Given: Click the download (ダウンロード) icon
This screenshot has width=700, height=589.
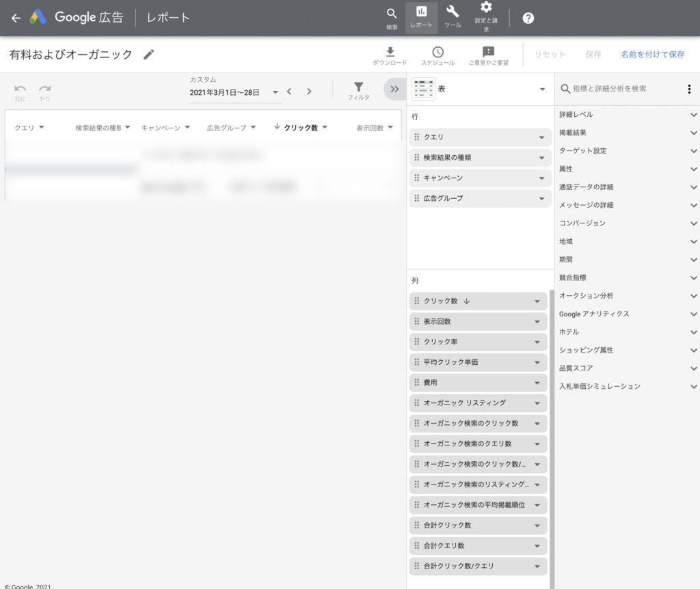Looking at the screenshot, I should (390, 52).
